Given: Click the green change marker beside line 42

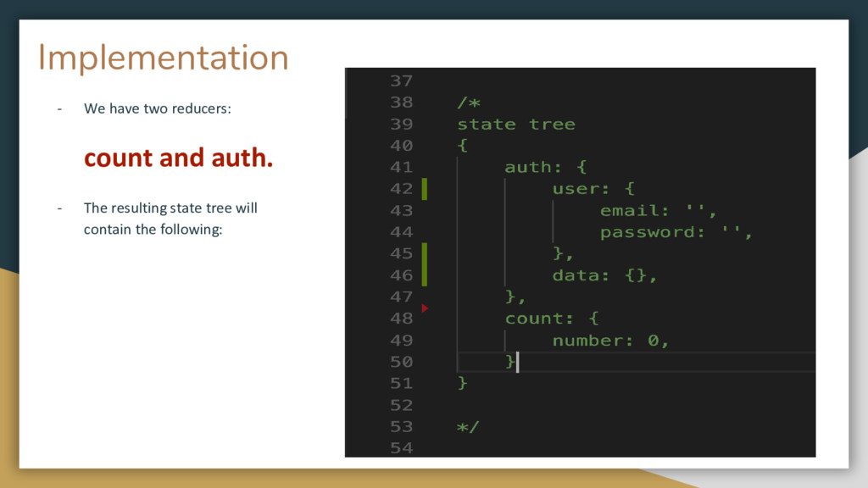Looking at the screenshot, I should (x=425, y=189).
